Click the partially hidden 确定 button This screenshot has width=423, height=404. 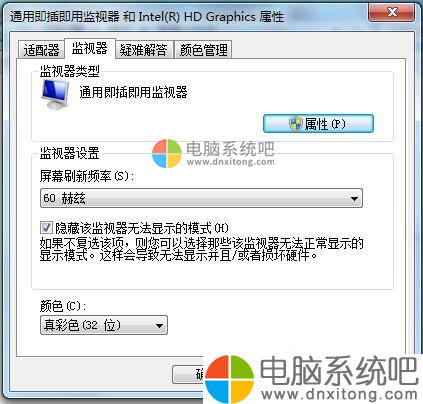coord(188,374)
